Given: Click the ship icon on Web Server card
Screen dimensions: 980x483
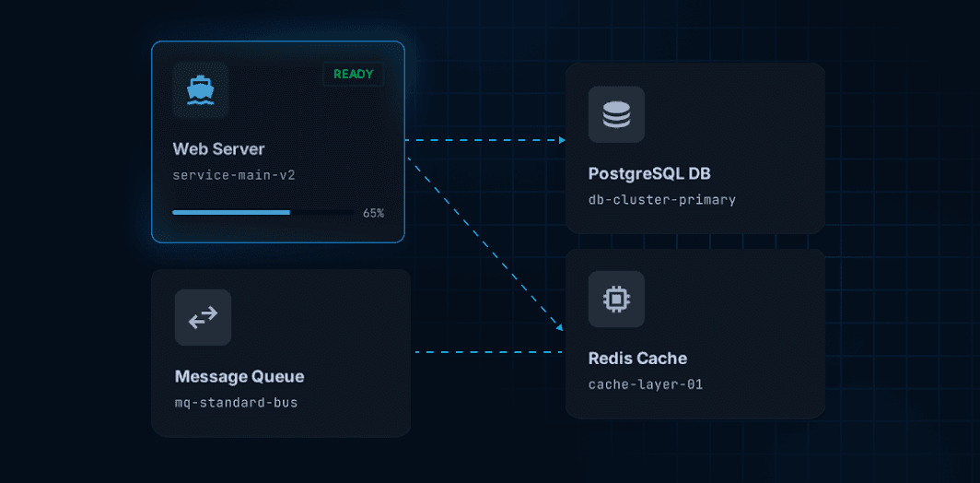Looking at the screenshot, I should click(201, 90).
